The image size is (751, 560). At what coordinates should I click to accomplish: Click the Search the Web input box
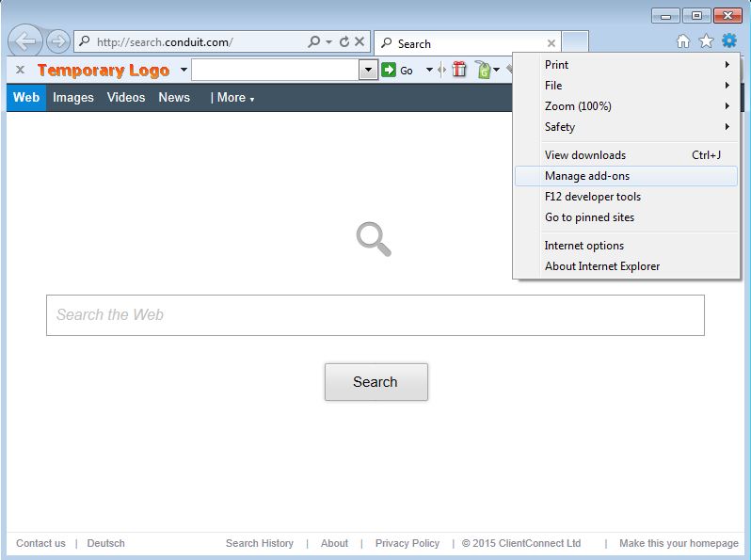(375, 315)
